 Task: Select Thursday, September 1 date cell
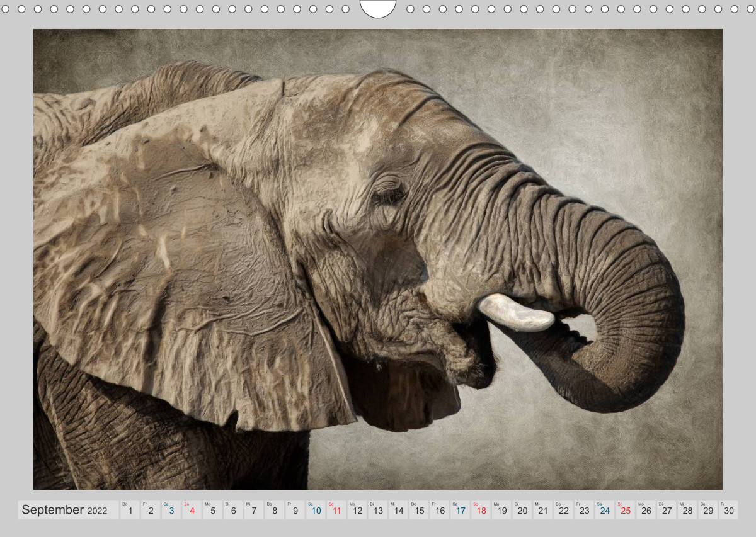tap(130, 510)
